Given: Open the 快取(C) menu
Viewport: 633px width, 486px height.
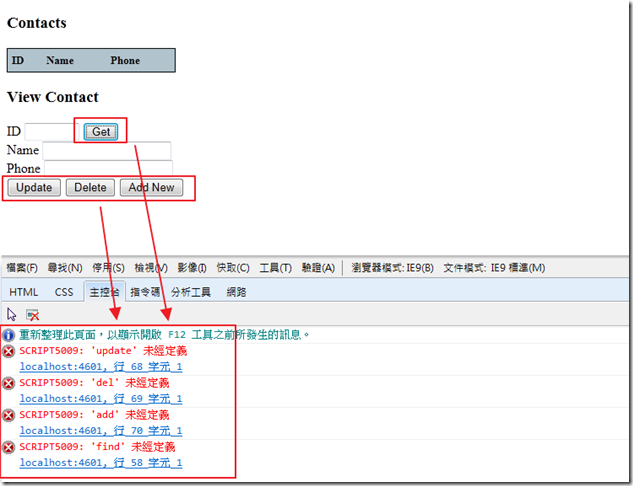Looking at the screenshot, I should [233, 268].
